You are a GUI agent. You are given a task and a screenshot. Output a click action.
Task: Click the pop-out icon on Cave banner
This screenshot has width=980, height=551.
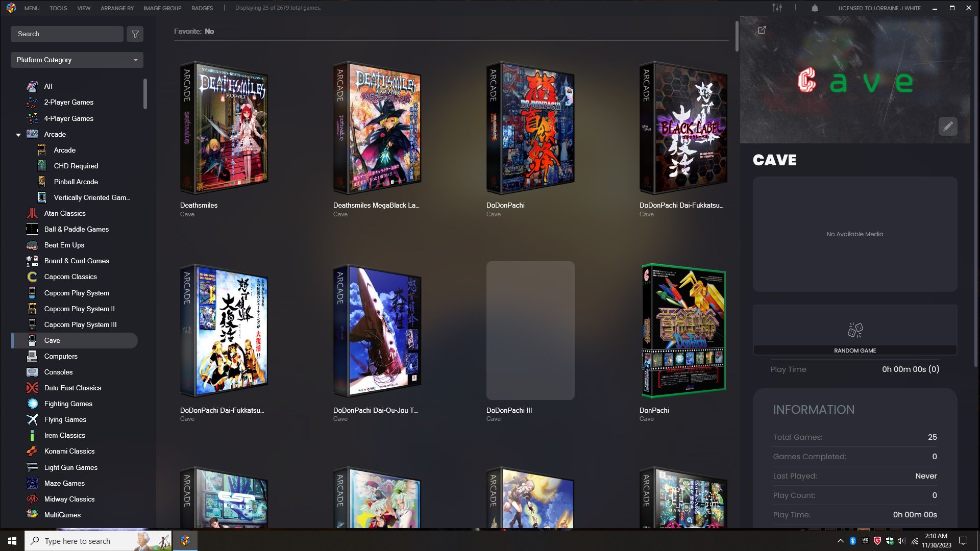(762, 30)
